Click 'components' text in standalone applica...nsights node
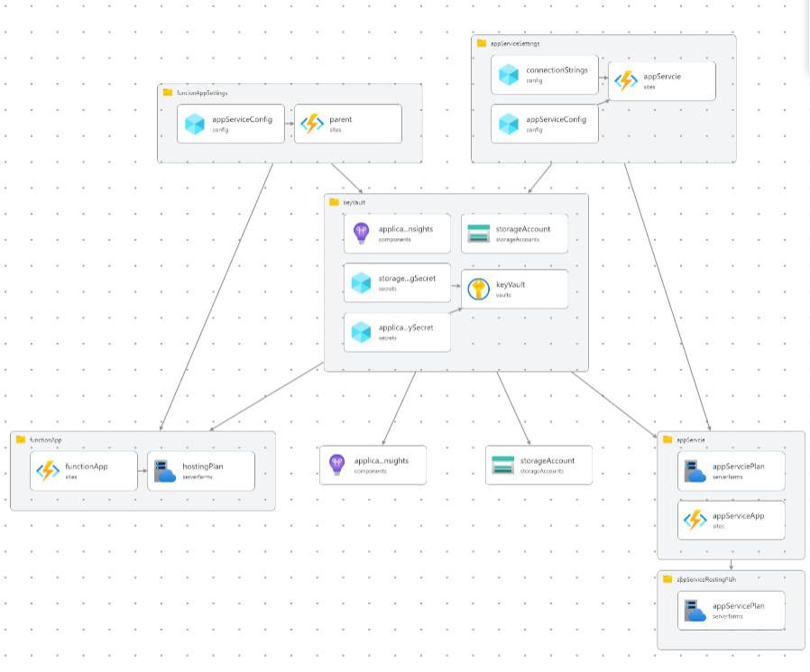 (371, 471)
